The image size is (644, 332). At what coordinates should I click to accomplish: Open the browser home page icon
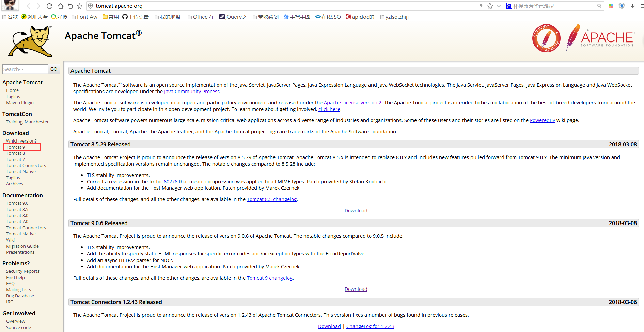[x=60, y=6]
